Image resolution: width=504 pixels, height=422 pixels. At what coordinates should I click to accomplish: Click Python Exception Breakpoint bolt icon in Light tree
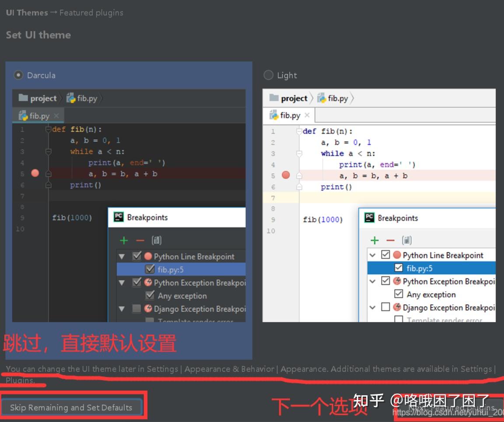coord(397,281)
